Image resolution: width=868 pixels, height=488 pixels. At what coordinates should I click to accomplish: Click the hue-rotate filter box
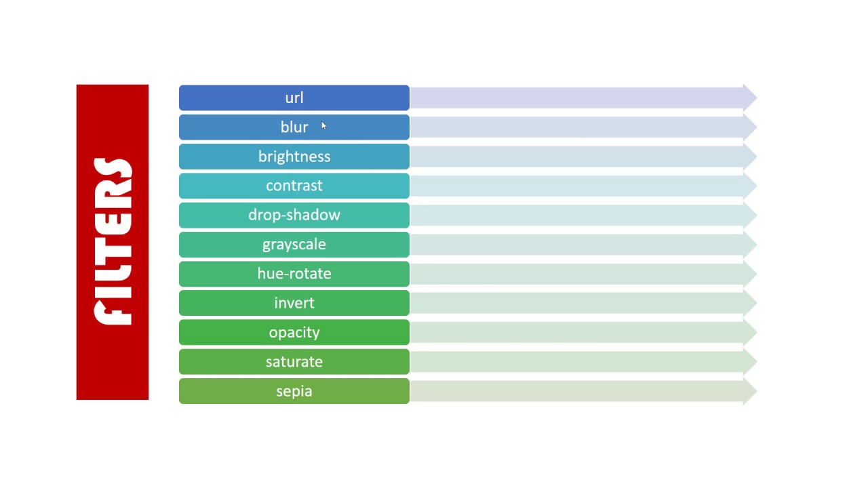pos(294,274)
